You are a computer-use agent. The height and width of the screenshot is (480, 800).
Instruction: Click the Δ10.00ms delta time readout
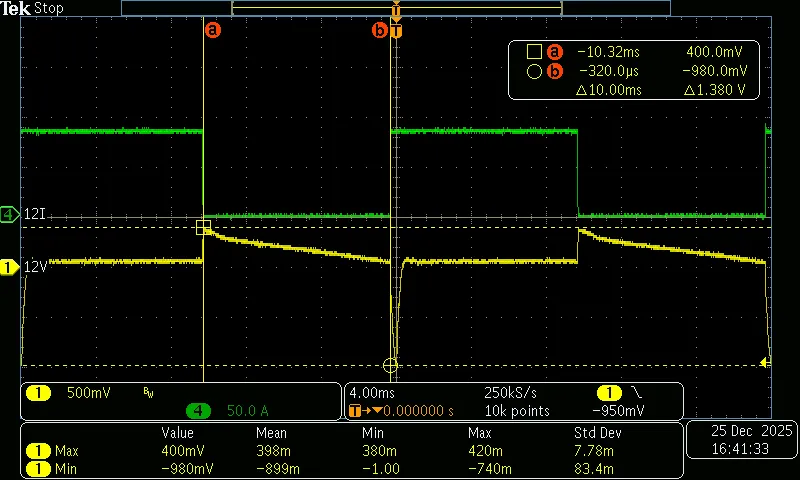tap(608, 90)
